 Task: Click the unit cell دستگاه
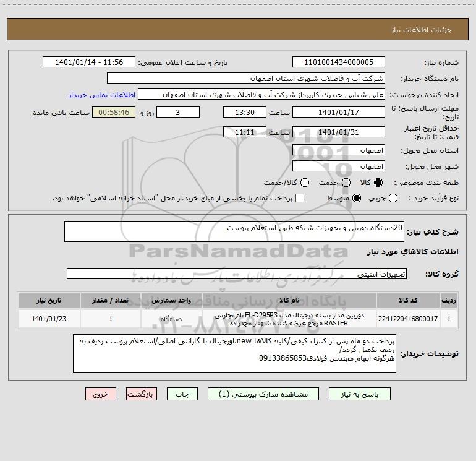pos(171,319)
